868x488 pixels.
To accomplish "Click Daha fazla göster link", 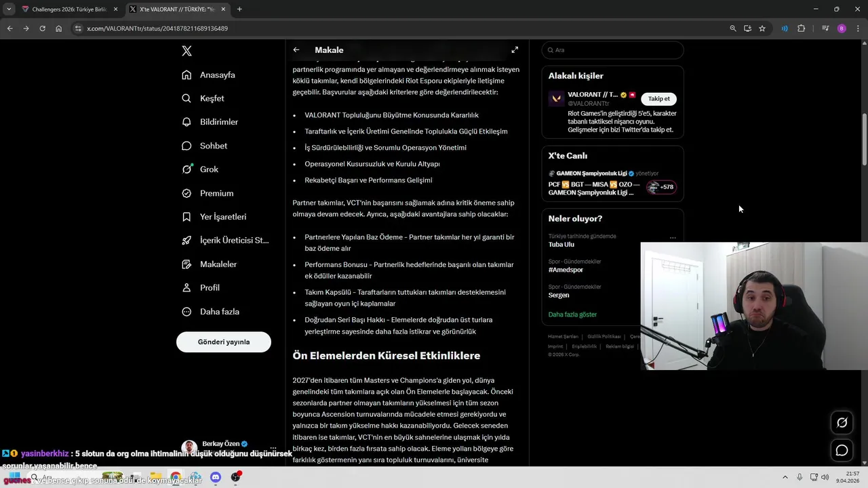I will (x=572, y=314).
